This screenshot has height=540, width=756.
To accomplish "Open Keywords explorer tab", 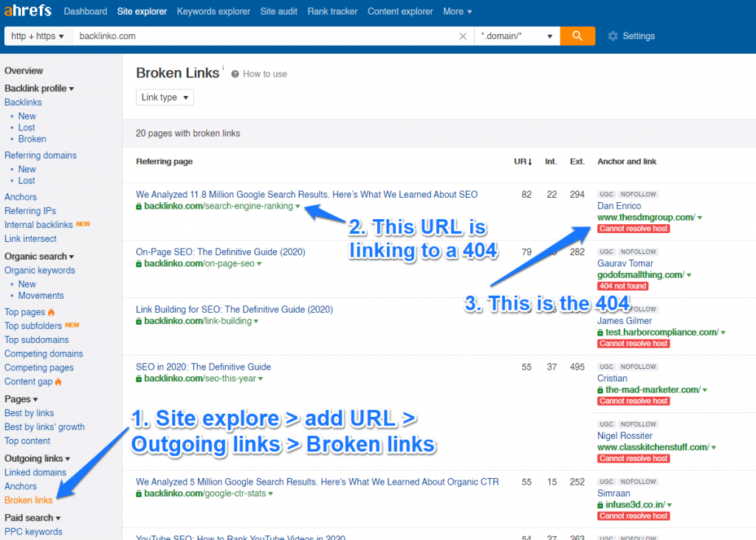I will click(213, 11).
